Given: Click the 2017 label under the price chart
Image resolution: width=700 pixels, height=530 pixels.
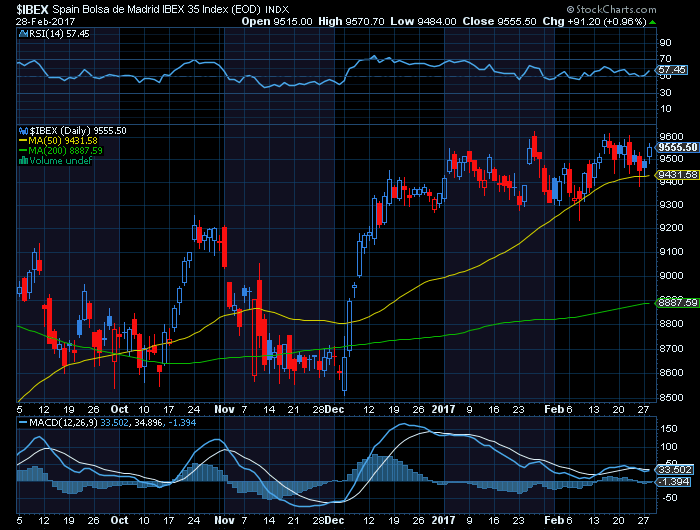Looking at the screenshot, I should click(443, 409).
